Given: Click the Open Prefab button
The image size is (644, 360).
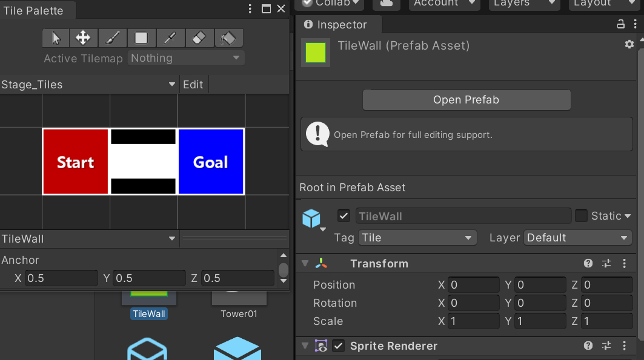Looking at the screenshot, I should coord(466,100).
